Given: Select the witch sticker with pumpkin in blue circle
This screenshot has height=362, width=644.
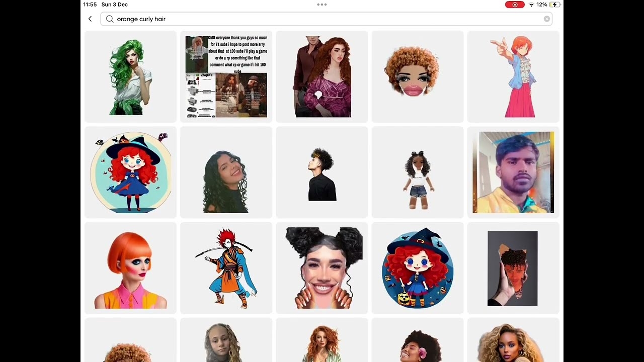Looking at the screenshot, I should pos(418,268).
